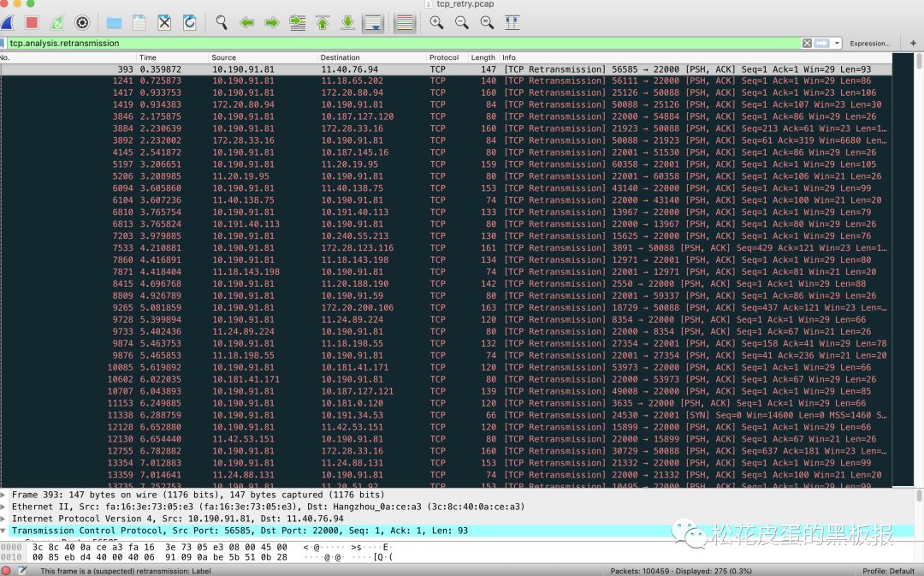Select packet 7203 row
The width and height of the screenshot is (924, 576).
tap(446, 236)
